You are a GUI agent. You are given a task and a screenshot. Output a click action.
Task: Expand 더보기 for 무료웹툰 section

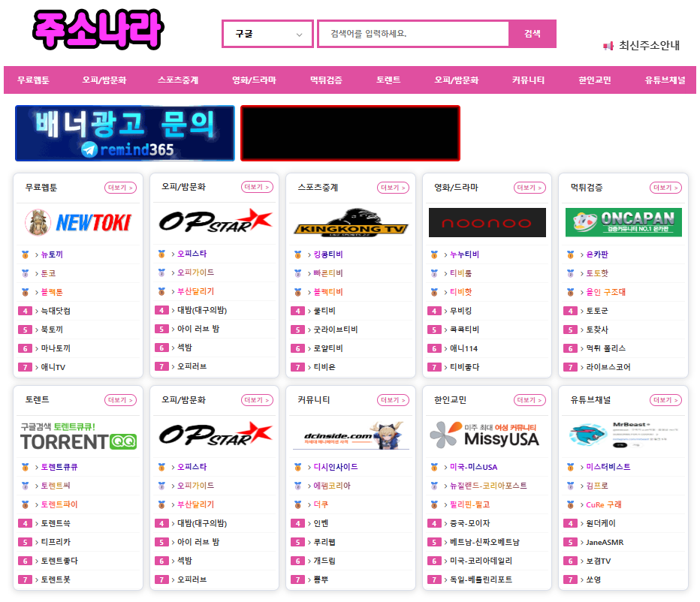(120, 188)
